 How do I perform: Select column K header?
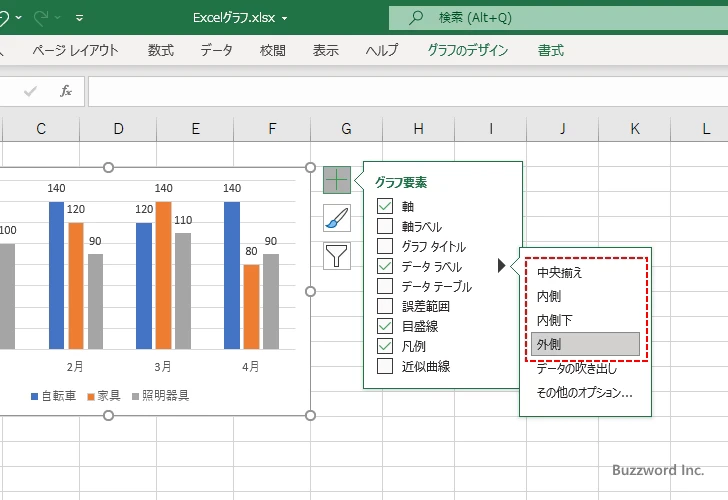(635, 129)
